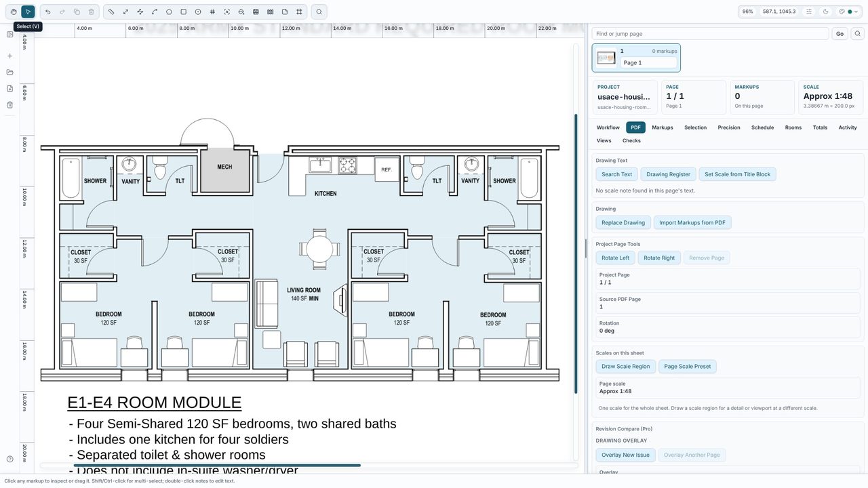Click the Rotate Left button
Image resolution: width=868 pixels, height=488 pixels.
pyautogui.click(x=616, y=258)
